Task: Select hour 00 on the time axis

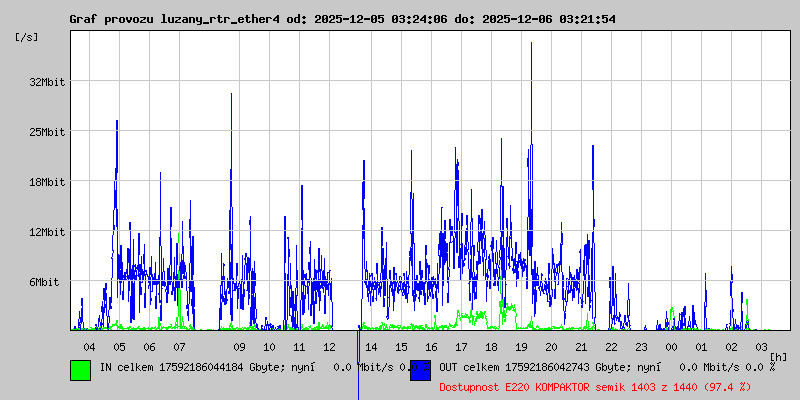Action: point(671,346)
